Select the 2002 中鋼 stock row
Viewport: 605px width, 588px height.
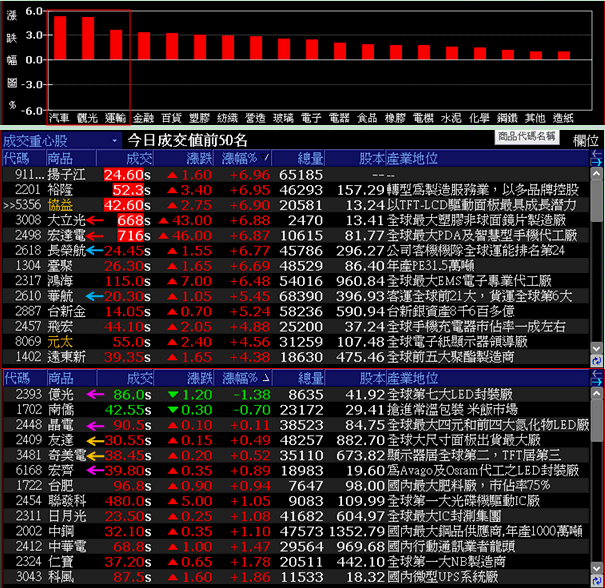click(x=296, y=531)
